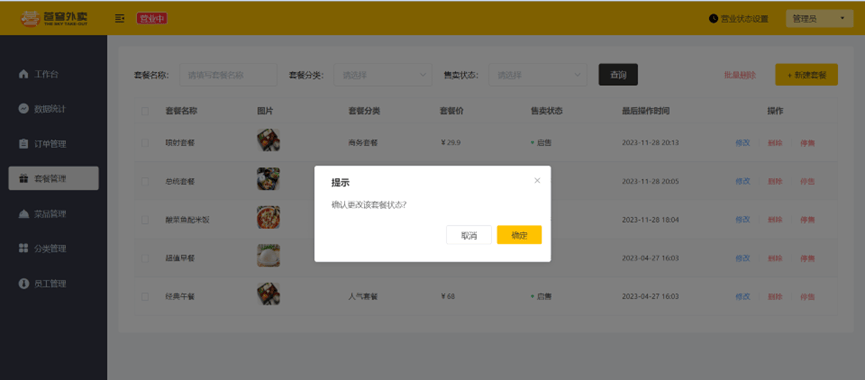Expand the 套餐分类 dropdown
865x380 pixels.
(x=383, y=74)
